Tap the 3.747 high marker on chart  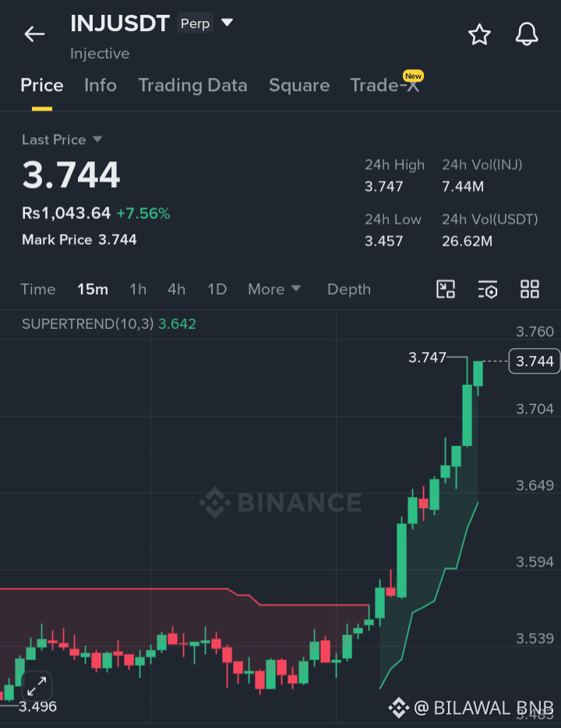coord(427,357)
